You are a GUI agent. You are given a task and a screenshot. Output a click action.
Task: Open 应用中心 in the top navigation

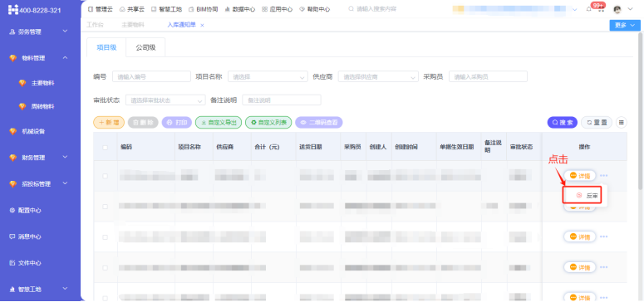278,9
